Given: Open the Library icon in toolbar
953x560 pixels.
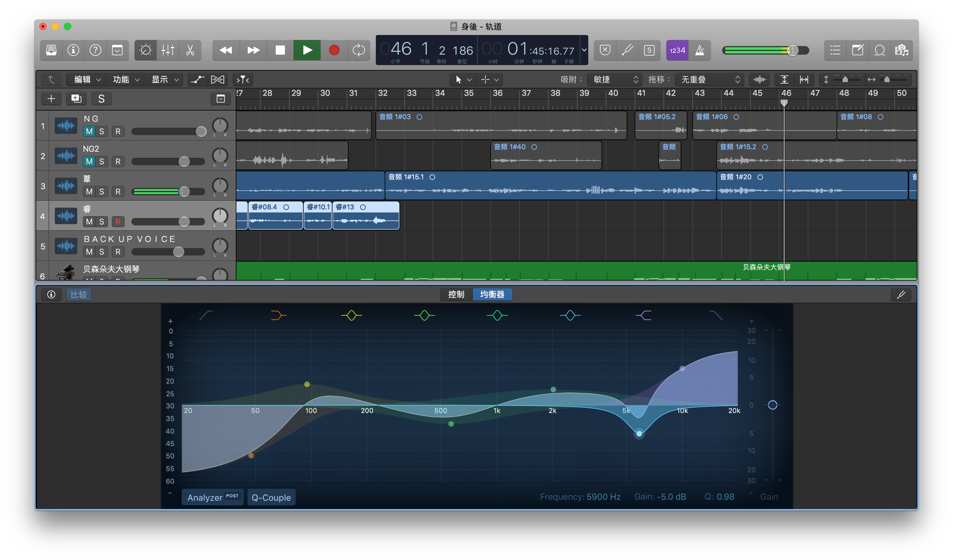Looking at the screenshot, I should point(52,50).
